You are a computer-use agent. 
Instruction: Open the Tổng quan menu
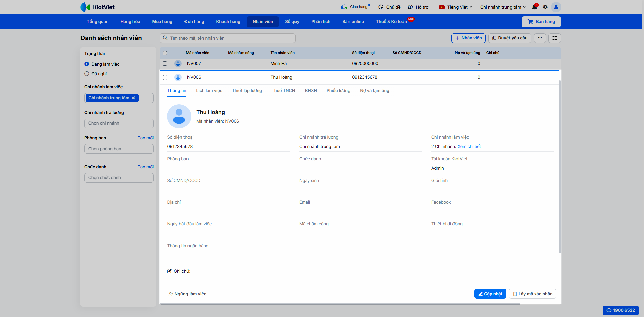(98, 22)
